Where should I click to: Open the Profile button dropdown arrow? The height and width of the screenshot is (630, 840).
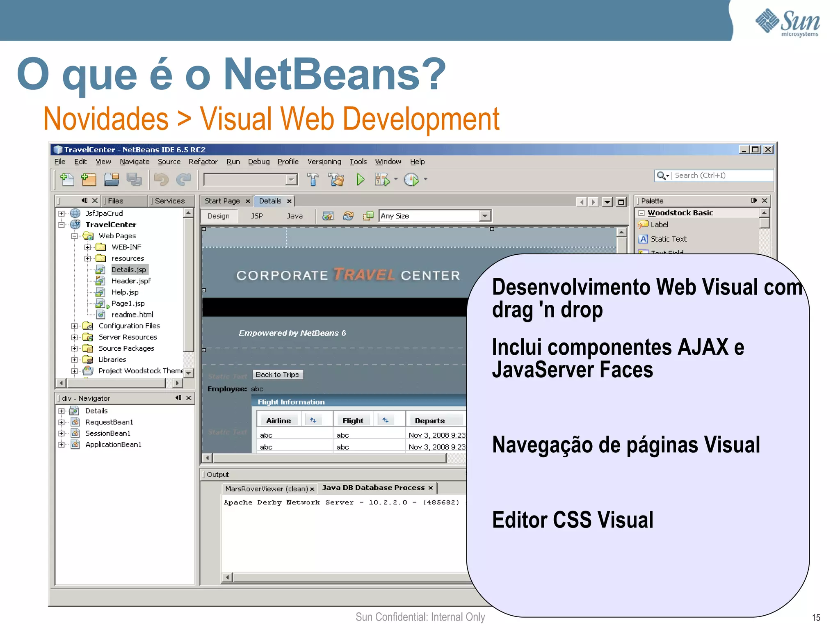(x=425, y=179)
